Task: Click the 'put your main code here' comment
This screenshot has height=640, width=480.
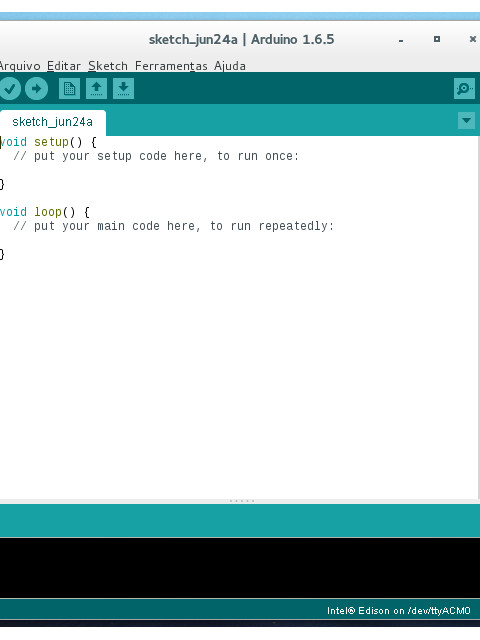Action: coord(173,226)
